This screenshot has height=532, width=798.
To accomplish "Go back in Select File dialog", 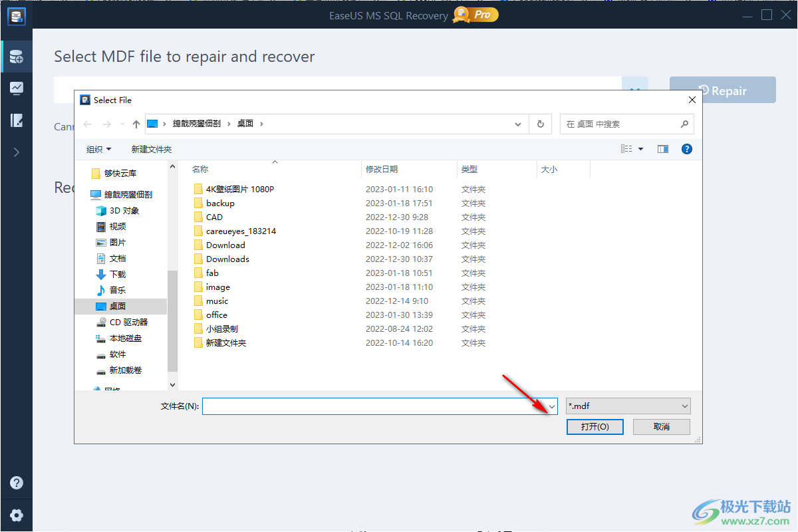I will coord(88,124).
